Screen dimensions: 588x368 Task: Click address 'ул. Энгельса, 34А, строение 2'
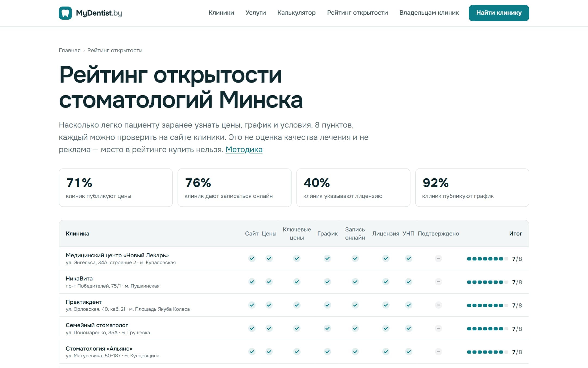click(101, 263)
